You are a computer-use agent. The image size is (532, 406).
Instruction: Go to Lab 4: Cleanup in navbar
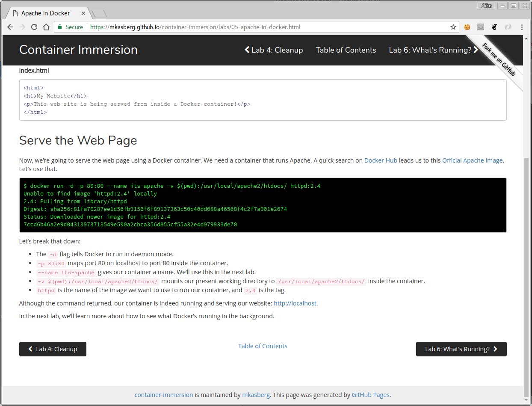tap(274, 50)
